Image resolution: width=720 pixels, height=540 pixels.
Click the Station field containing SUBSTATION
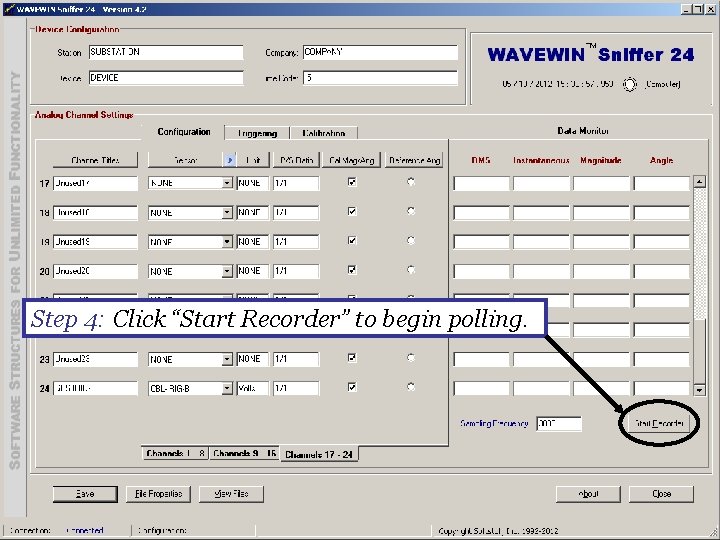tap(166, 52)
